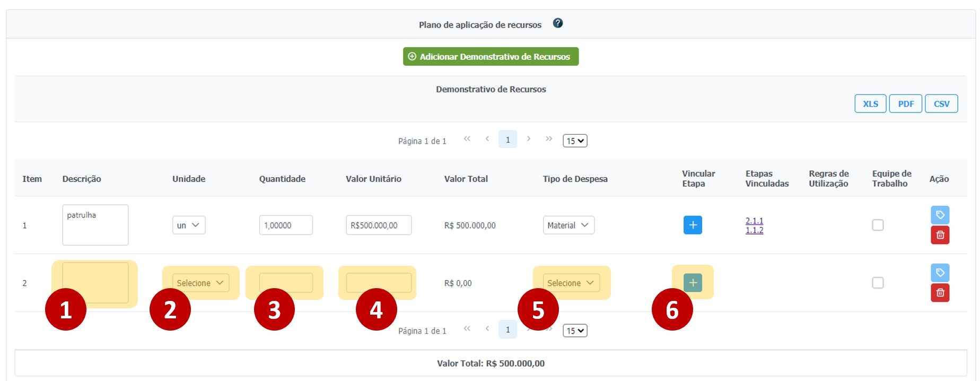Open Unidade dropdown showing 'un'
The image size is (980, 381).
[188, 225]
